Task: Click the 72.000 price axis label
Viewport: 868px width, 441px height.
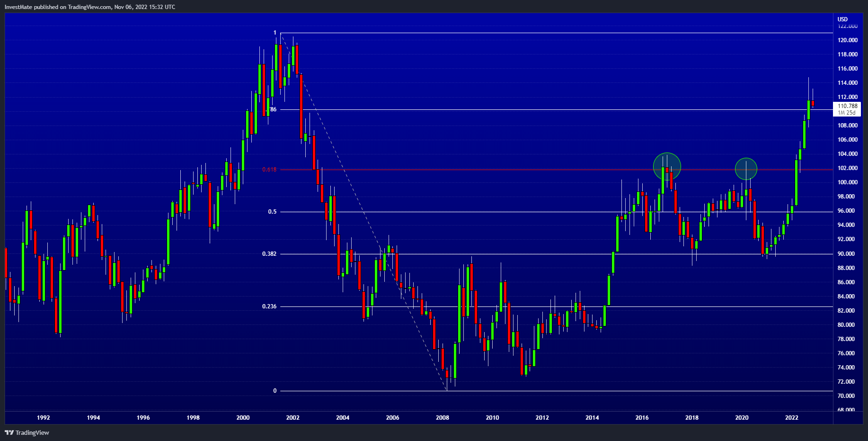Action: tap(847, 382)
